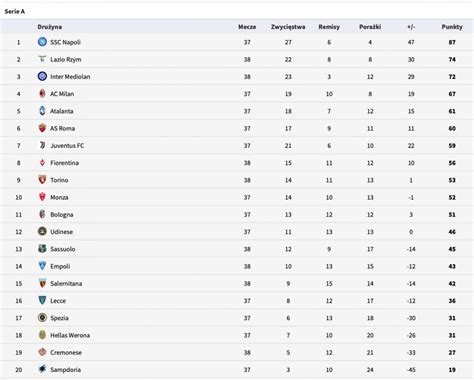The width and height of the screenshot is (474, 380).
Task: Click the Porażki column header
Action: pyautogui.click(x=370, y=27)
